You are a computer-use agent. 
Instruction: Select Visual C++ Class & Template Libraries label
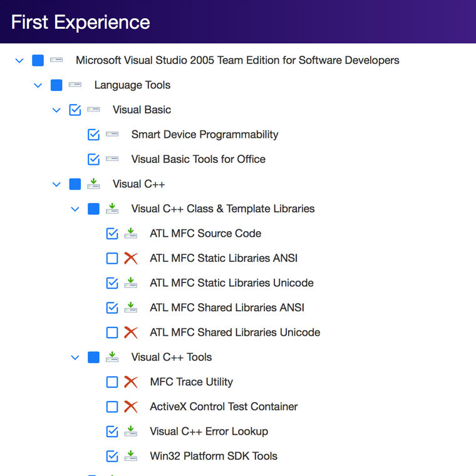point(223,209)
